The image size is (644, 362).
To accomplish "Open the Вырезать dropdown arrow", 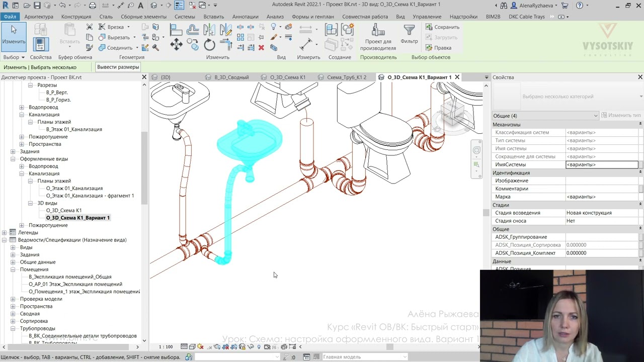I will pyautogui.click(x=134, y=37).
